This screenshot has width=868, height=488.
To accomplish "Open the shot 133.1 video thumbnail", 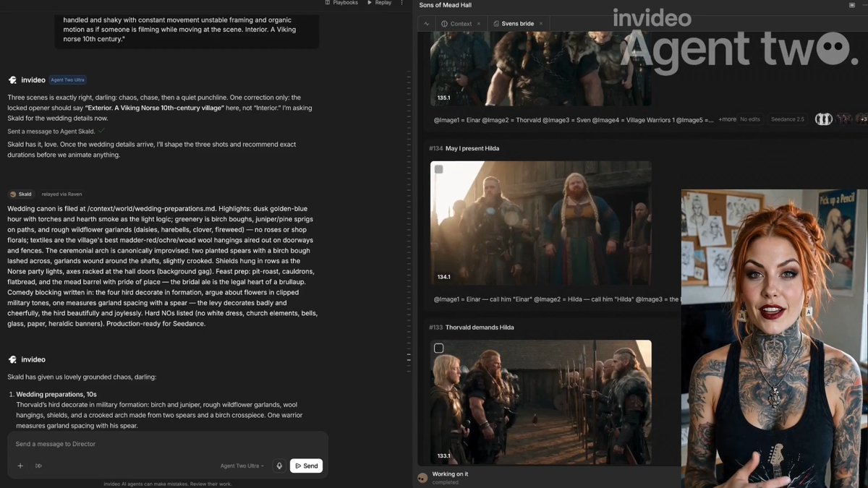I will click(x=541, y=402).
